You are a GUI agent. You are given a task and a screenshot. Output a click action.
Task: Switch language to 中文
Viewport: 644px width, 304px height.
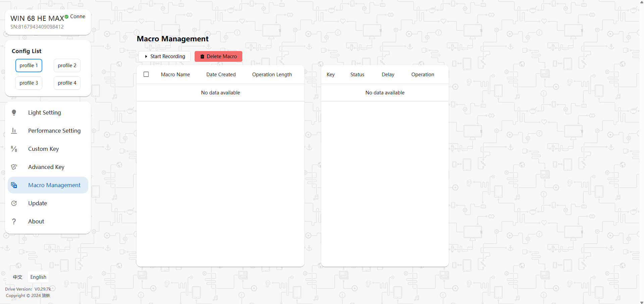pyautogui.click(x=17, y=277)
